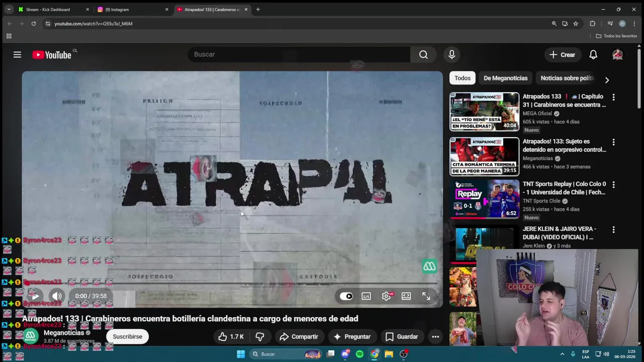Screen dimensions: 644x362
Task: Open the Colo Colo 0-1 Replay thumbnail
Action: click(484, 199)
